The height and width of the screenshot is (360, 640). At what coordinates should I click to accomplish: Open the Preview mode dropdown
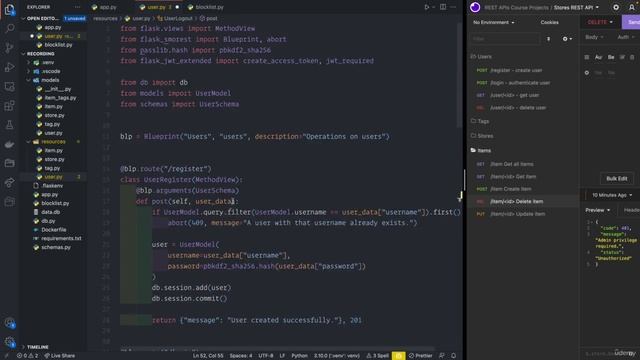coord(598,210)
